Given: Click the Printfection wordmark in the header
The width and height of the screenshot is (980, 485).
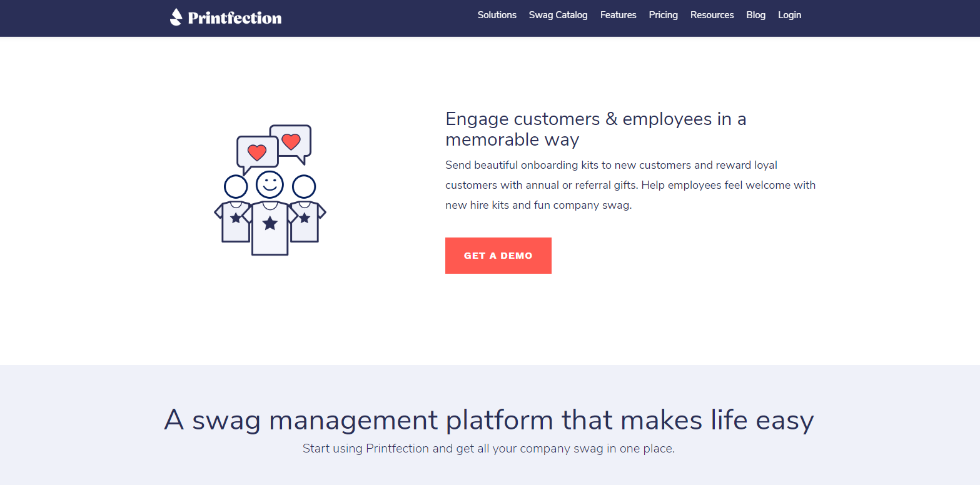Looking at the screenshot, I should pos(235,18).
